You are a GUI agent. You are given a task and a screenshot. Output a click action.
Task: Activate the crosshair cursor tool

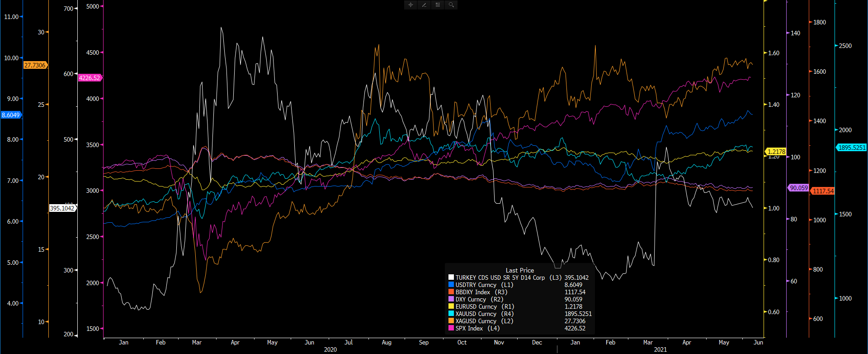410,5
